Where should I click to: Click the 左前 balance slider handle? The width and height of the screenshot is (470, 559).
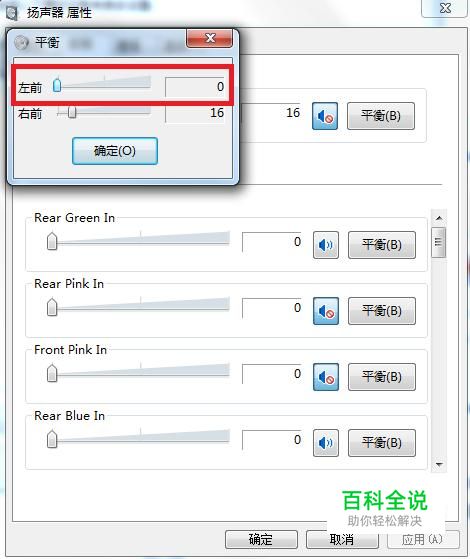point(57,85)
